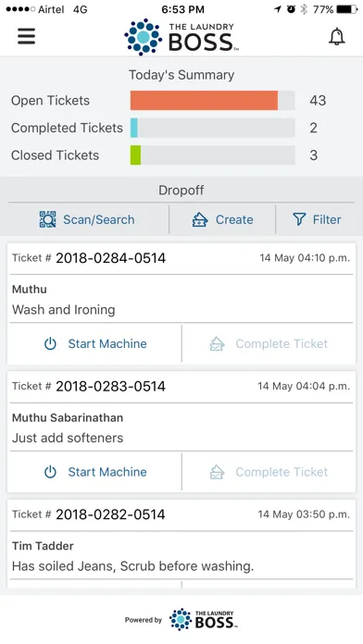Tap the green Closed Tickets bar
The width and height of the screenshot is (363, 644).
[136, 155]
